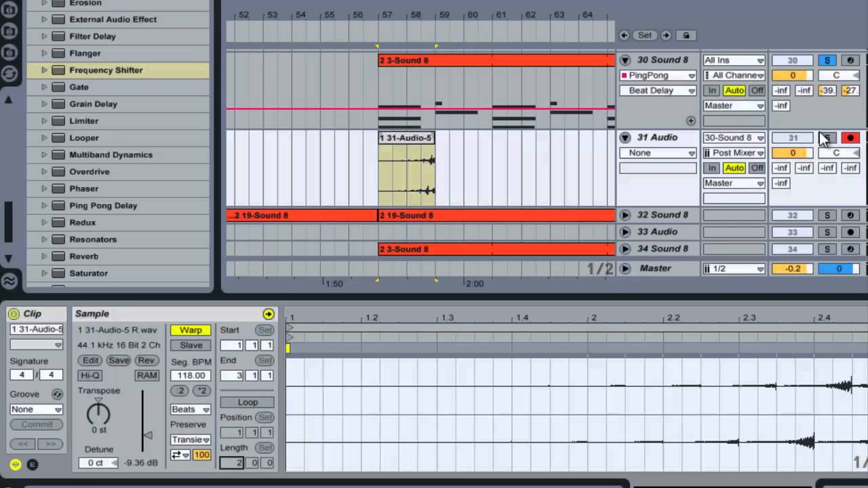Image resolution: width=868 pixels, height=488 pixels.
Task: Jump to next locator arrow
Action: (x=666, y=35)
